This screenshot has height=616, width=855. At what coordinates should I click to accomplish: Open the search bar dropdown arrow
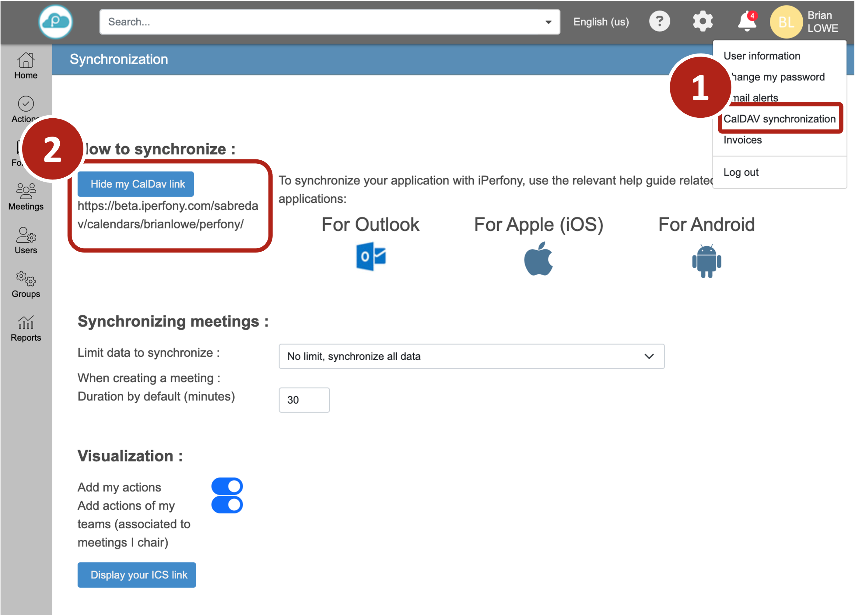(548, 22)
